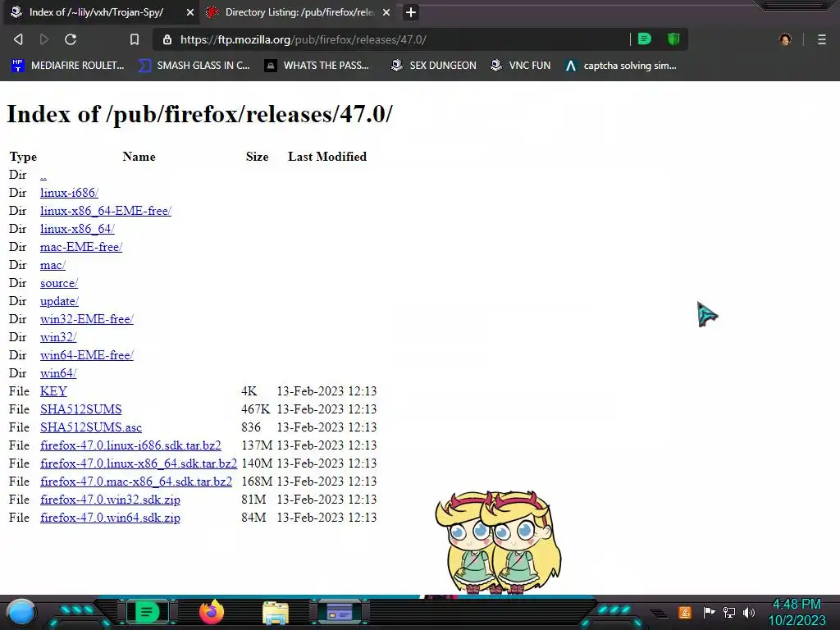Open the active browser window taskbar icon
The width and height of the screenshot is (840, 630).
click(340, 612)
